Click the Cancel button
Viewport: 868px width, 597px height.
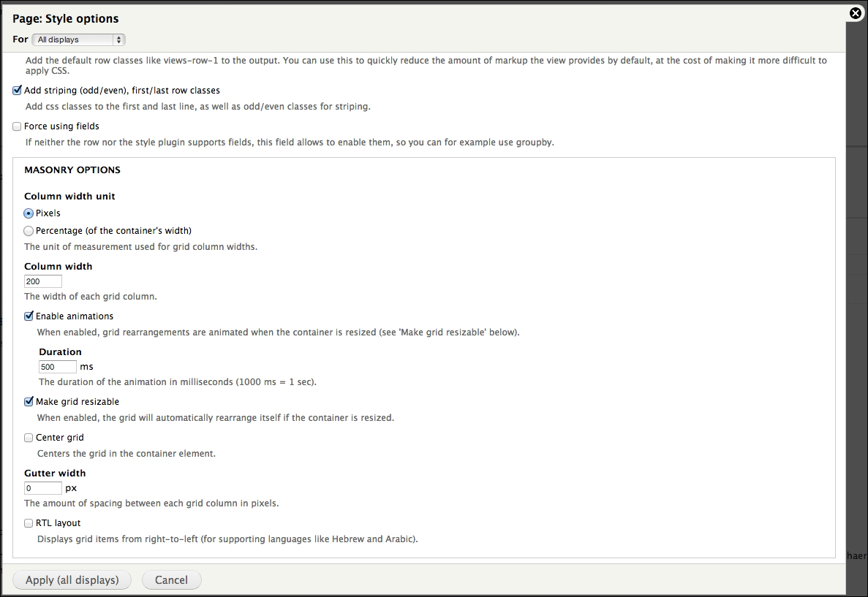(x=171, y=580)
